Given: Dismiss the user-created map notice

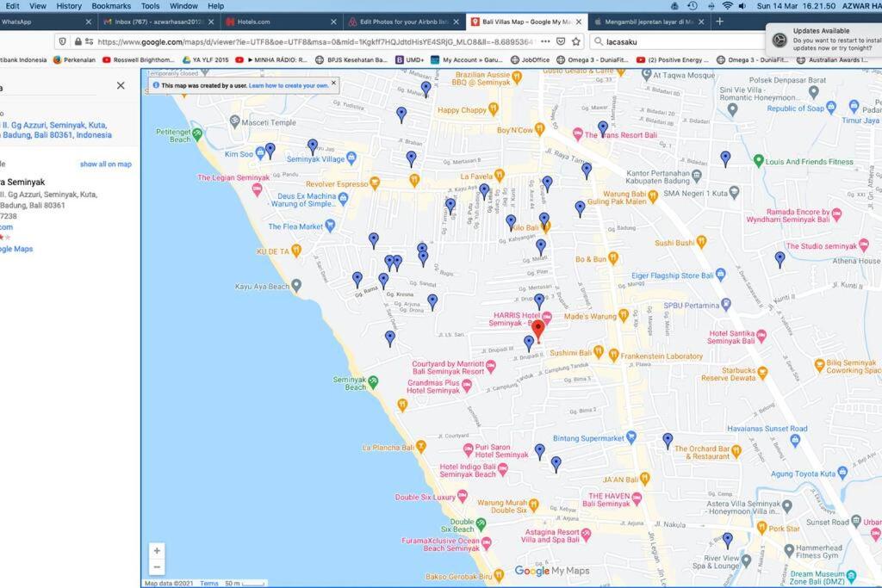Looking at the screenshot, I should point(333,84).
